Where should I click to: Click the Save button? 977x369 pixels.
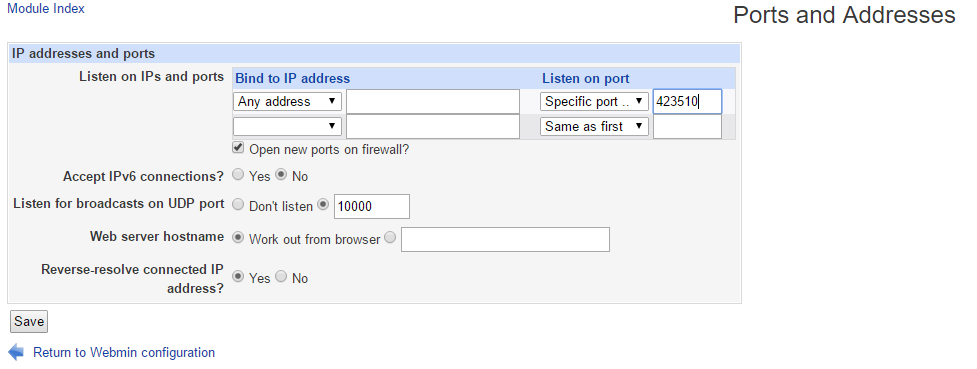point(29,322)
